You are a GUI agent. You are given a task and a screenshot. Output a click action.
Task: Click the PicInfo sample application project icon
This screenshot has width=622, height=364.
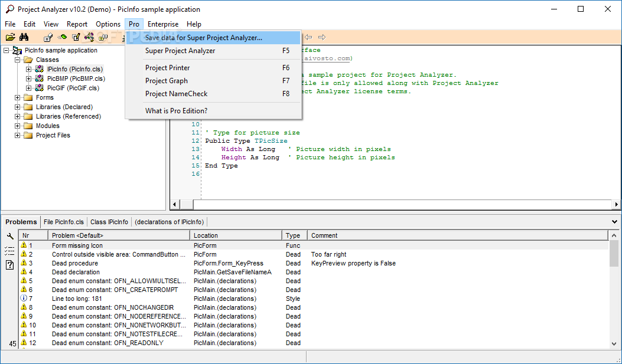[17, 50]
